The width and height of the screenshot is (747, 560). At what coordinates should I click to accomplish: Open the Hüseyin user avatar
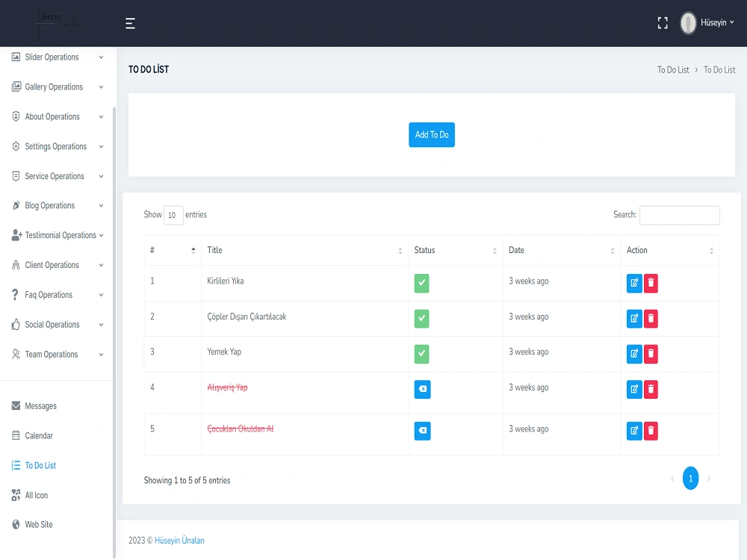[688, 23]
